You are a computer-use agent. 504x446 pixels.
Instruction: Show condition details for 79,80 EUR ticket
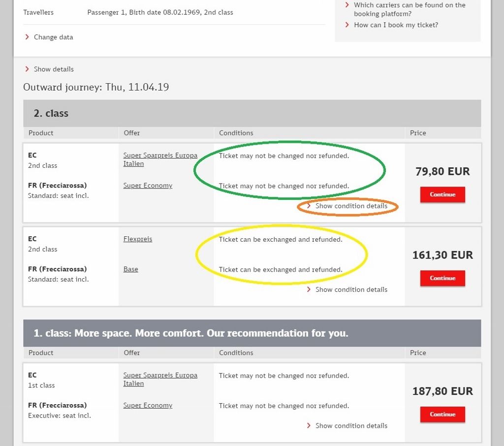click(351, 206)
